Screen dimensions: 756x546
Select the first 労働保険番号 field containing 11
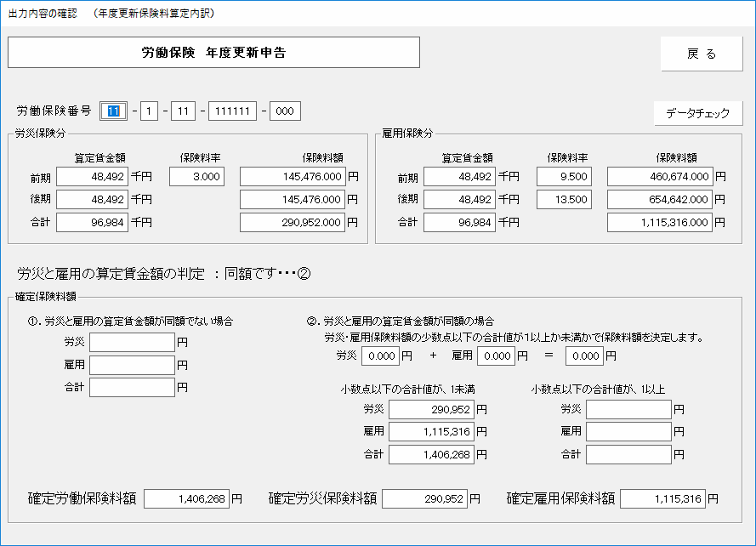[113, 111]
